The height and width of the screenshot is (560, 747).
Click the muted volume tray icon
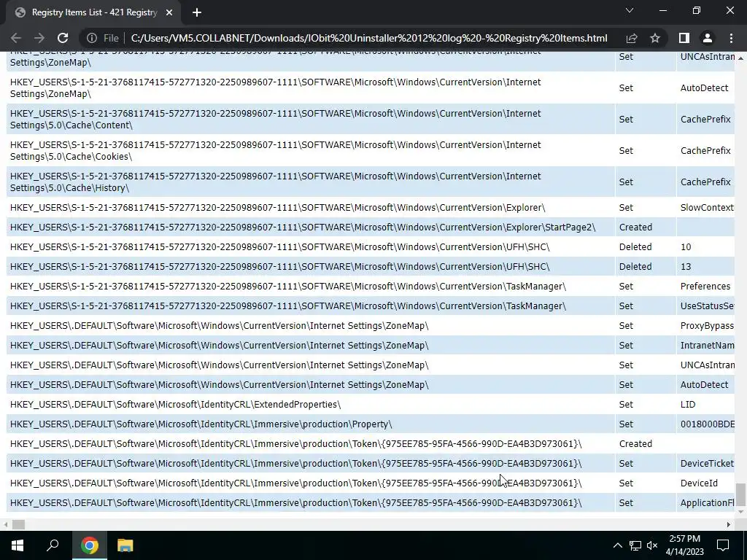(652, 545)
